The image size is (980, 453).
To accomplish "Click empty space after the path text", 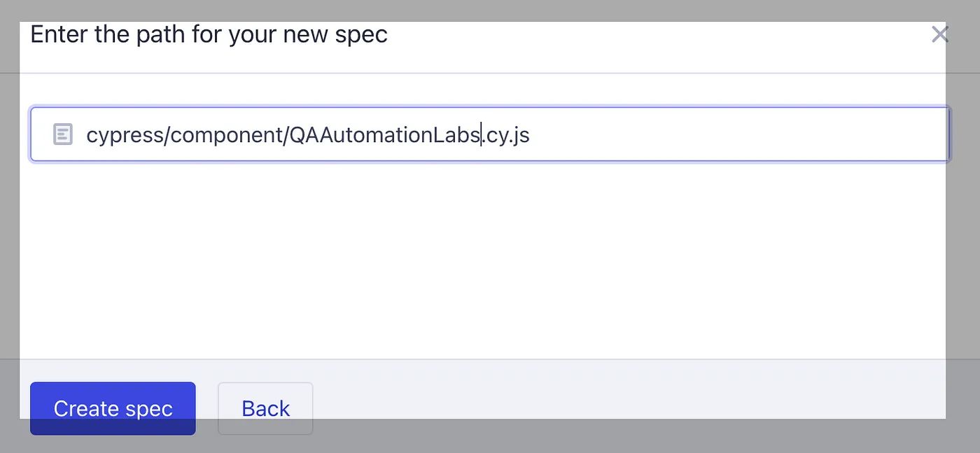I will [x=735, y=134].
